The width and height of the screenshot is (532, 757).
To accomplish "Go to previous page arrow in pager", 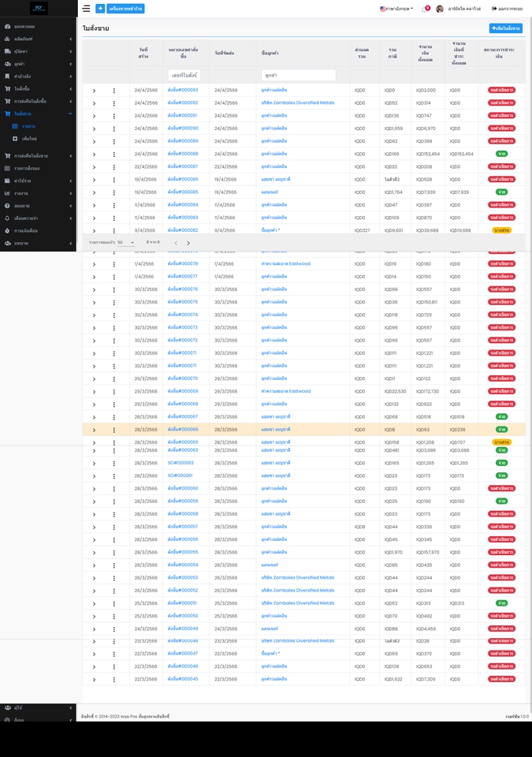I will point(176,243).
